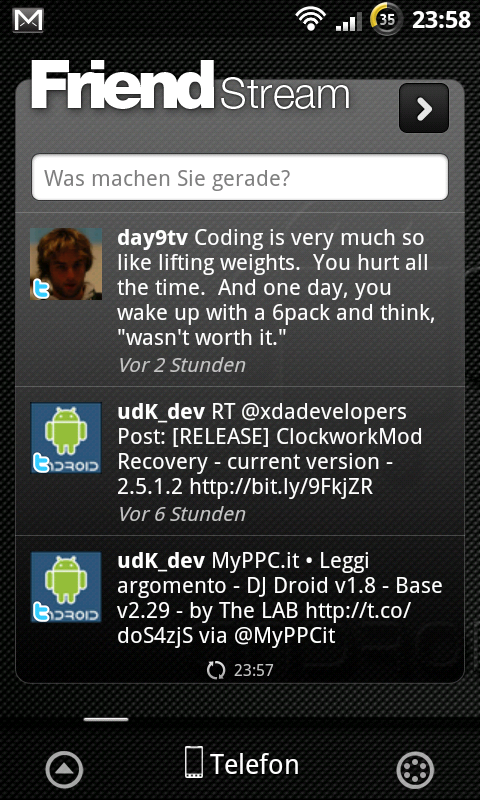Open the circular dots personalize icon
Viewport: 480px width, 800px height.
tap(415, 769)
